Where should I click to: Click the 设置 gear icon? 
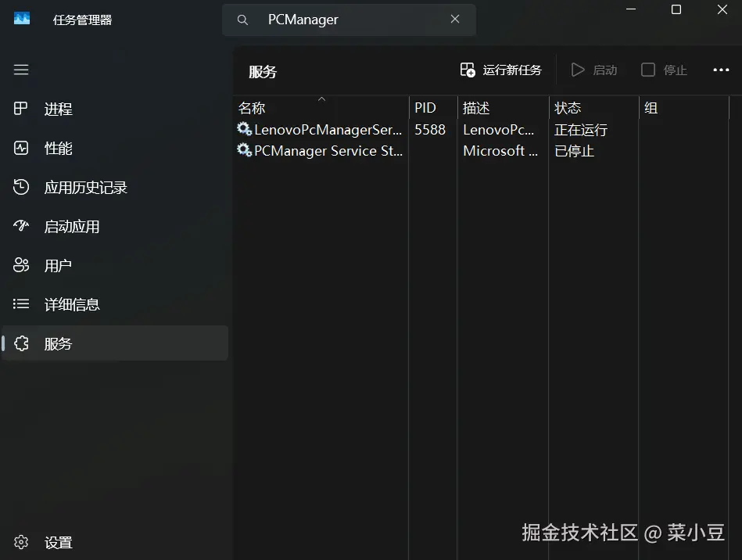point(21,542)
